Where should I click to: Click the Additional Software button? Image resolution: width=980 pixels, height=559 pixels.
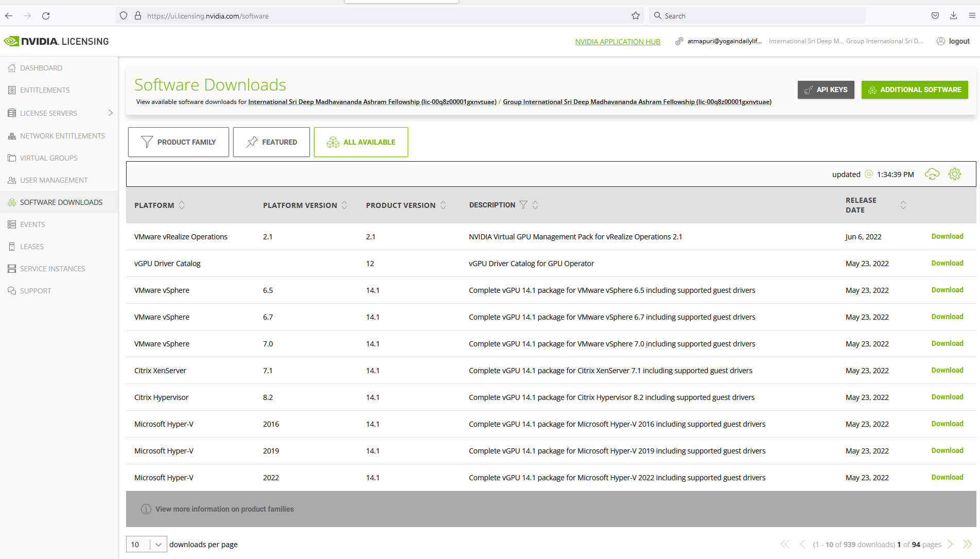pyautogui.click(x=915, y=90)
